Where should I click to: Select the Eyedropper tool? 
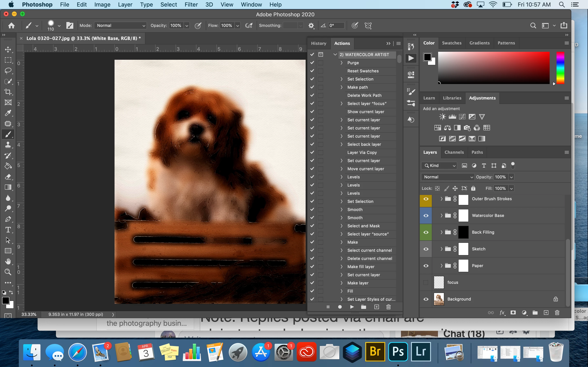click(8, 113)
